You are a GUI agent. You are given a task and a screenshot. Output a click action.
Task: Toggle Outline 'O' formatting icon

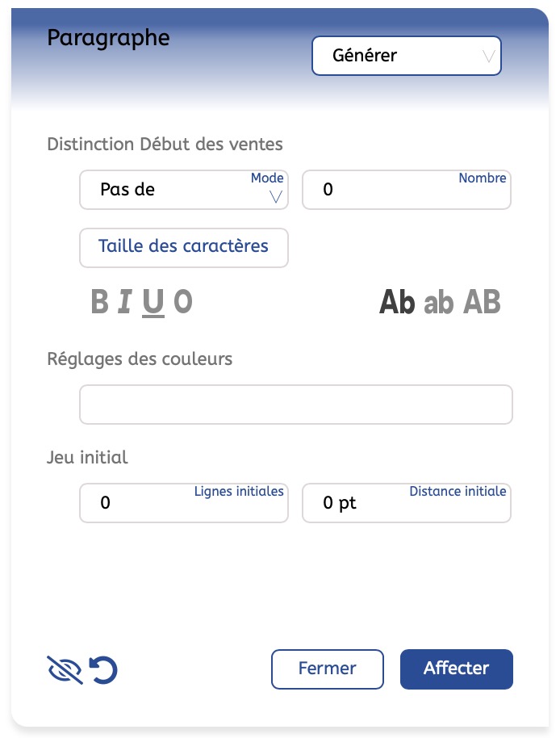(x=183, y=301)
